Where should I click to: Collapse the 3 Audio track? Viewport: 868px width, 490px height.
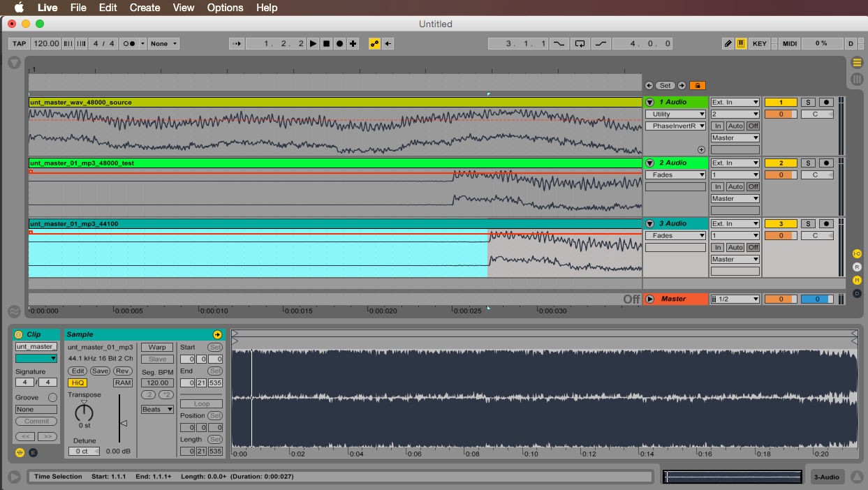649,224
